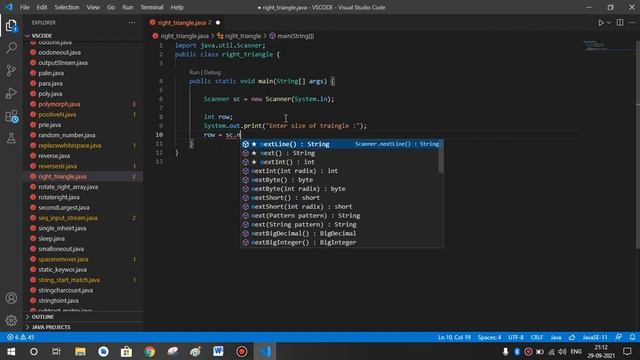
Task: Change indentation via Spaces: 4
Action: tap(489, 338)
